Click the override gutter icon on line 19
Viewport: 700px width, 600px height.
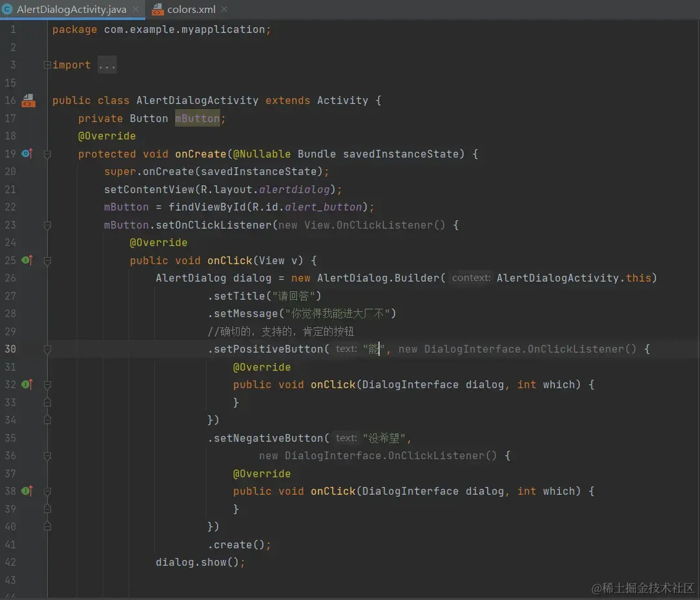click(27, 154)
